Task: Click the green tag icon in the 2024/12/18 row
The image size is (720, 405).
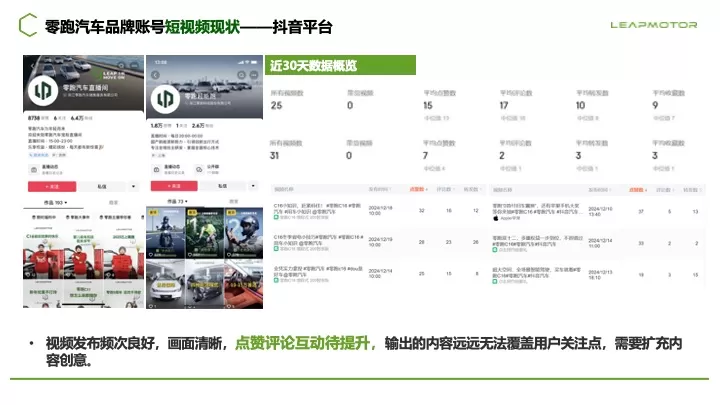Action: coord(276,217)
